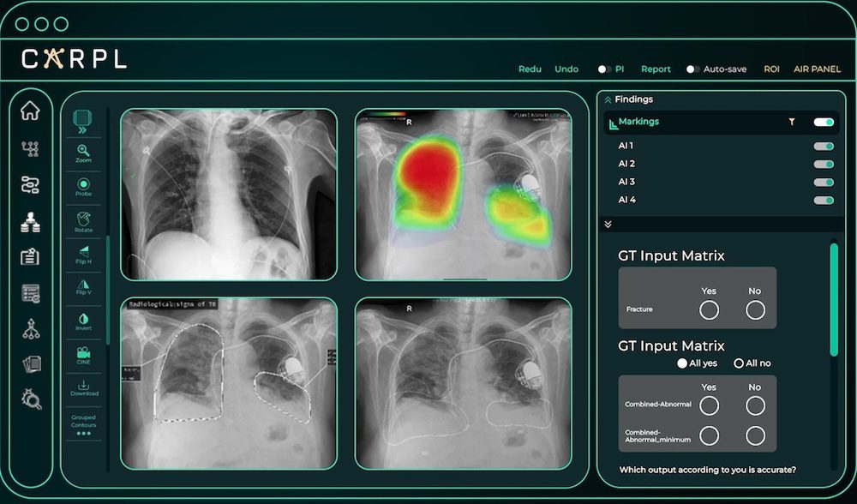Click the right panel vertical scrollbar
The image size is (857, 504).
pyautogui.click(x=834, y=300)
